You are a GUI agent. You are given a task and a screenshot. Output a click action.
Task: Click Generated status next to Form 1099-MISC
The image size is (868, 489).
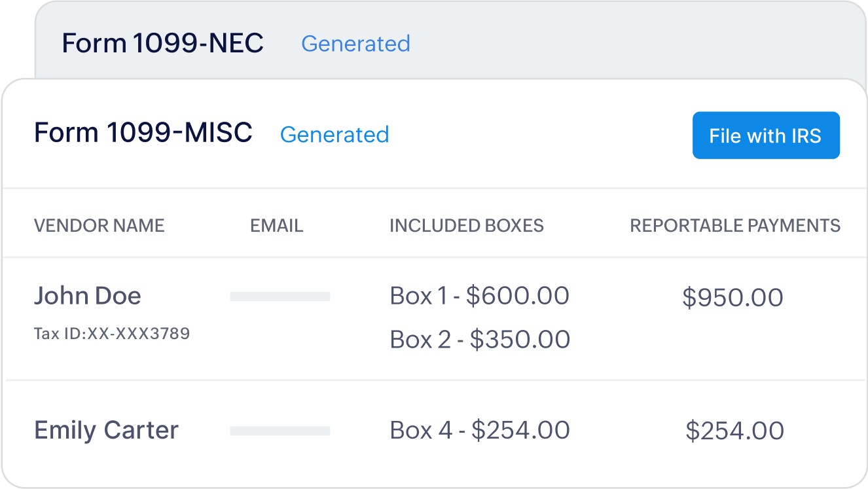[334, 134]
